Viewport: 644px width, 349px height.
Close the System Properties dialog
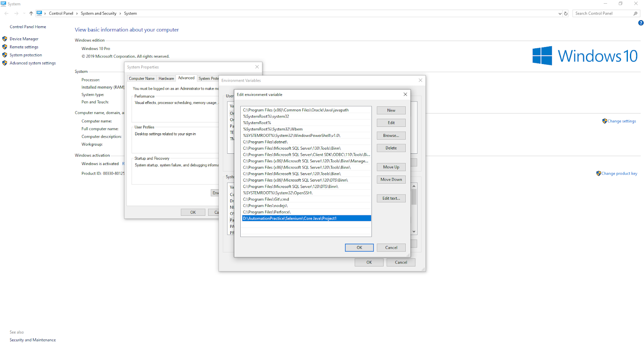click(257, 67)
